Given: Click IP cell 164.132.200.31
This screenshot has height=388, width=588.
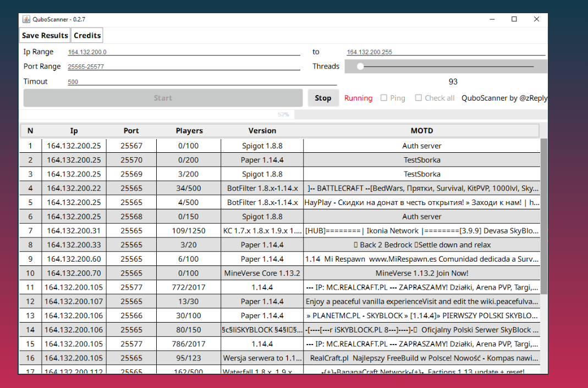Looking at the screenshot, I should point(74,231).
